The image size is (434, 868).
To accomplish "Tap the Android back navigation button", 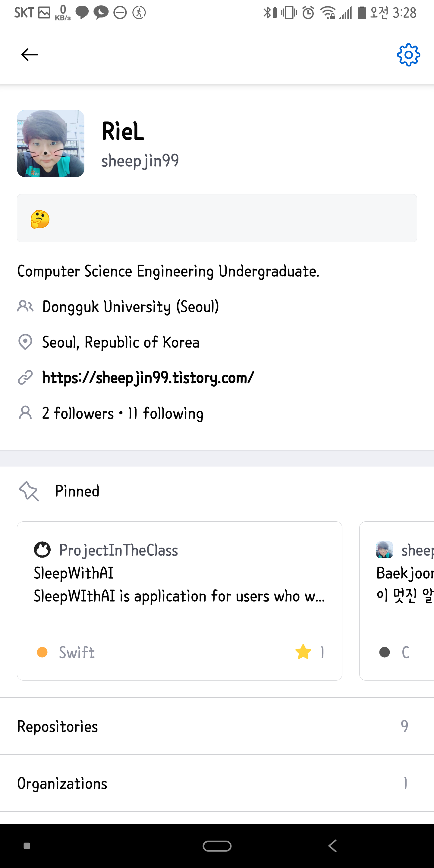I will click(x=332, y=846).
